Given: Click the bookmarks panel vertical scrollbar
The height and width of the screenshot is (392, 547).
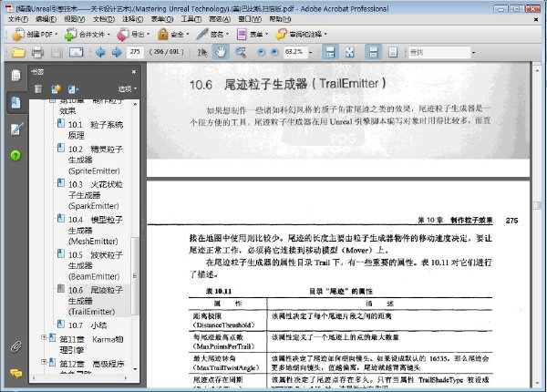Looking at the screenshot, I should pyautogui.click(x=135, y=275).
